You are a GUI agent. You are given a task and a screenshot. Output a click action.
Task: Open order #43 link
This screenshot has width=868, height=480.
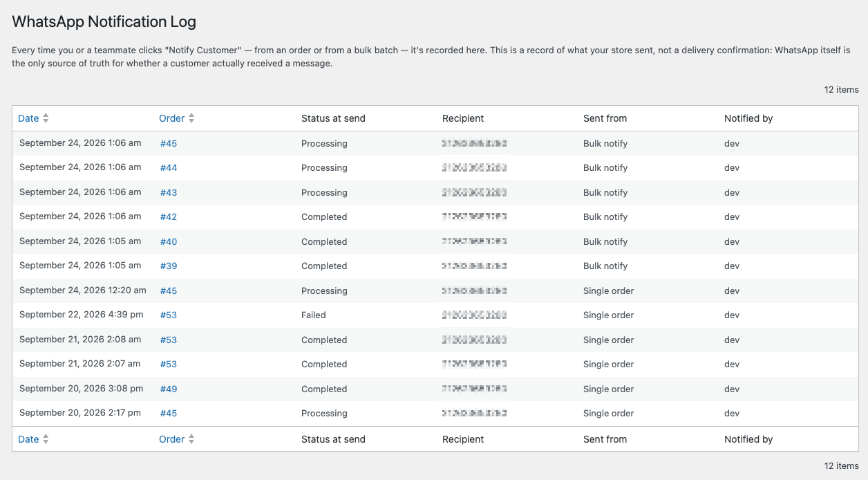tap(169, 192)
